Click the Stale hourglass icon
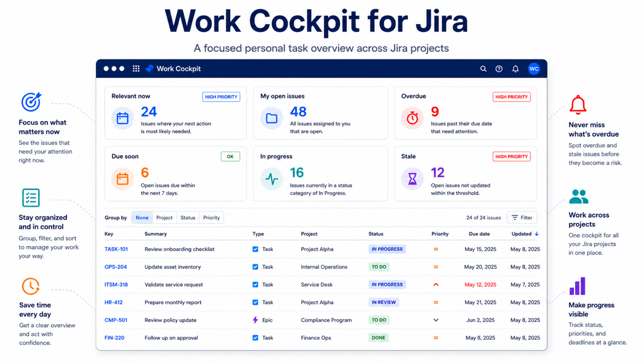This screenshot has width=644, height=362. click(x=413, y=179)
